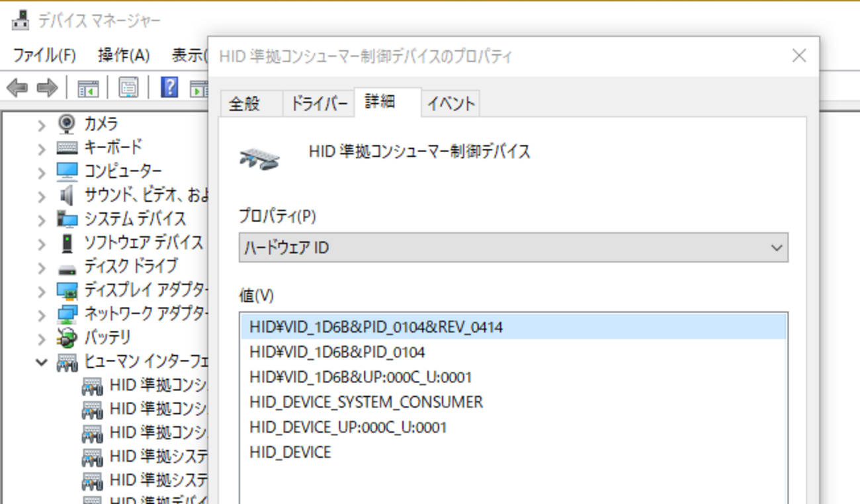Image resolution: width=860 pixels, height=504 pixels.
Task: Open the Properties toolbar icon in Device Manager
Action: tap(128, 87)
